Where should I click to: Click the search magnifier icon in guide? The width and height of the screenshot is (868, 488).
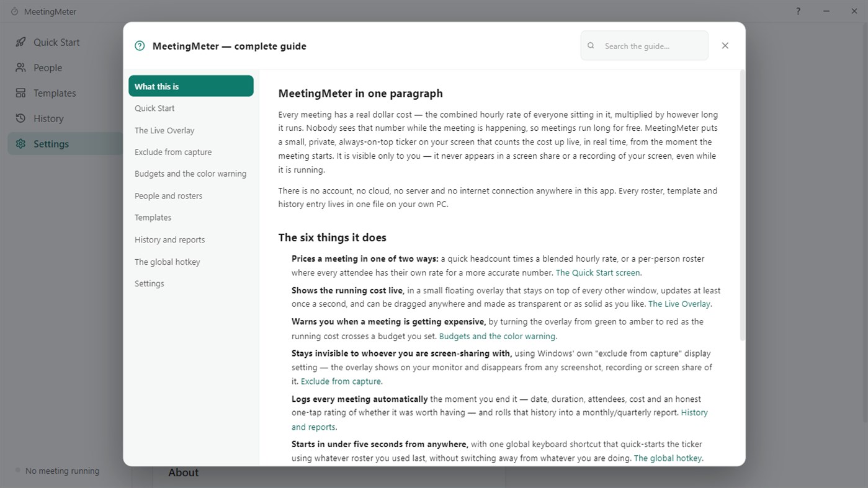tap(591, 46)
